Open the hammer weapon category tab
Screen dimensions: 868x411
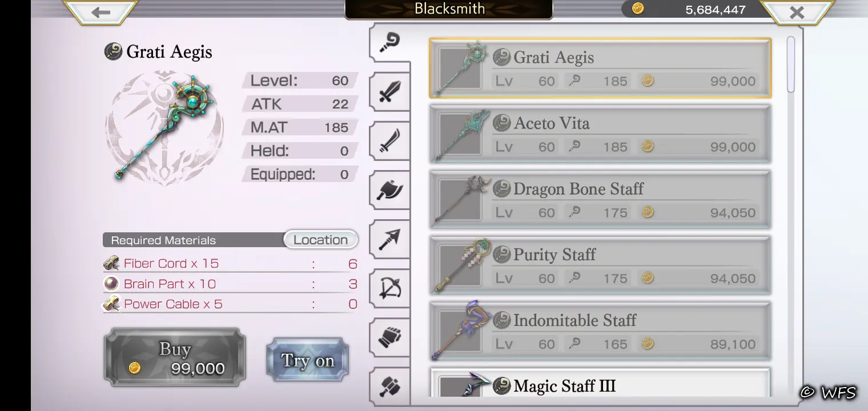pyautogui.click(x=389, y=386)
